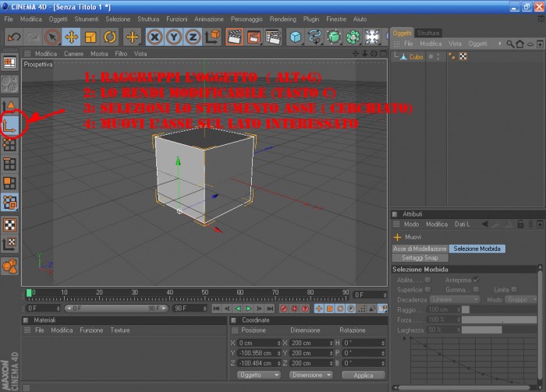Click the timeline frame preview range slider

[x=116, y=308]
